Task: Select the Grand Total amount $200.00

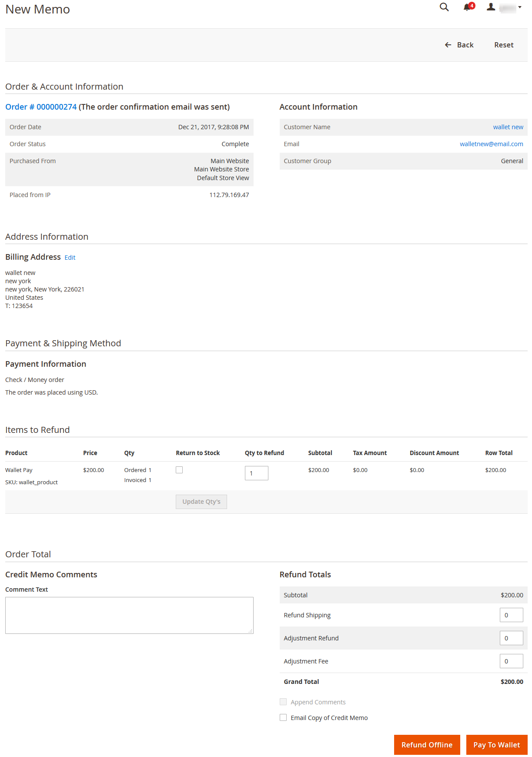Action: tap(512, 682)
